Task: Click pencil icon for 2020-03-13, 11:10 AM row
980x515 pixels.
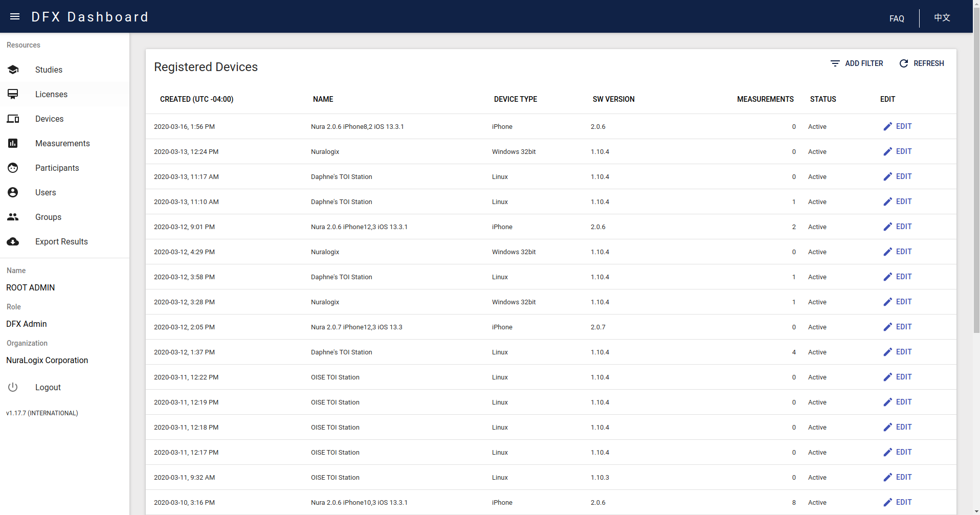Action: [x=888, y=201]
